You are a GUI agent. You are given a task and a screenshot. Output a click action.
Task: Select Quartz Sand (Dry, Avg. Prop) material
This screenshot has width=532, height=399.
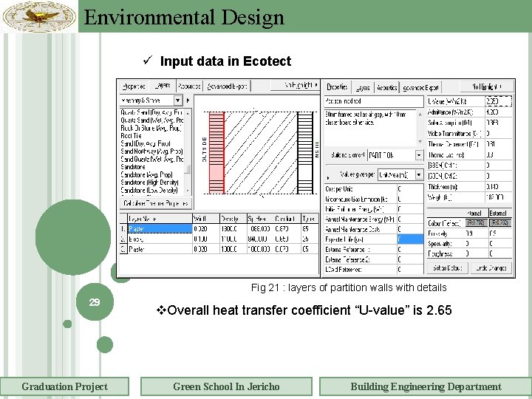pyautogui.click(x=151, y=112)
